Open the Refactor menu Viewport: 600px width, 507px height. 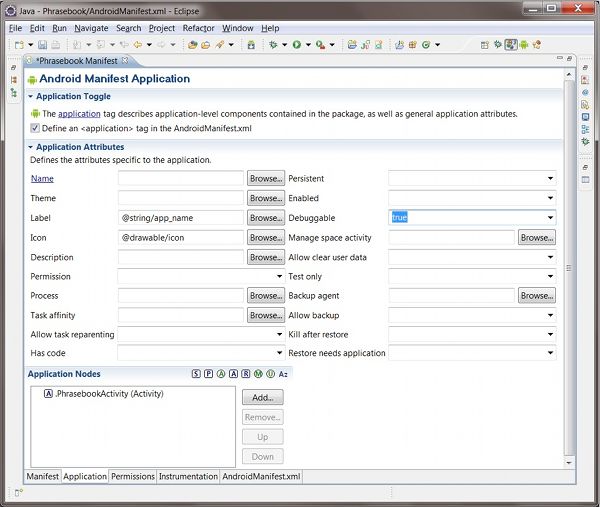[199, 28]
